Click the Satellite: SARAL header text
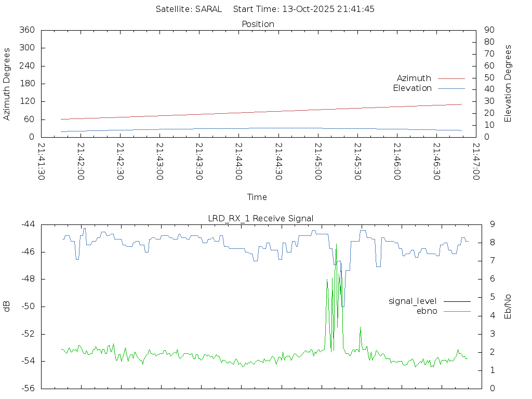The width and height of the screenshot is (532, 399). pyautogui.click(x=189, y=9)
